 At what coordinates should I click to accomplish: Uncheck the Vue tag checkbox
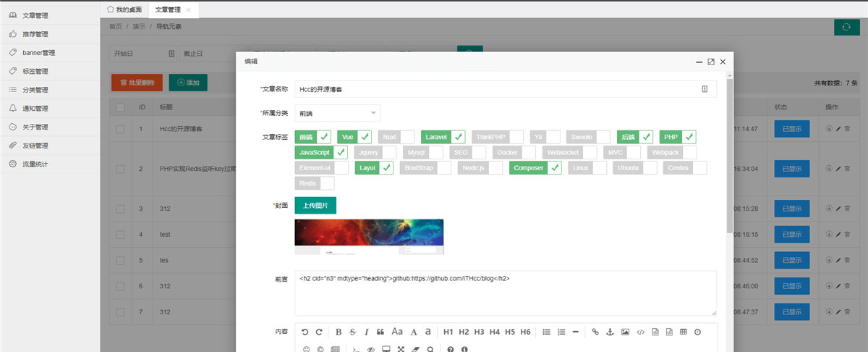365,137
